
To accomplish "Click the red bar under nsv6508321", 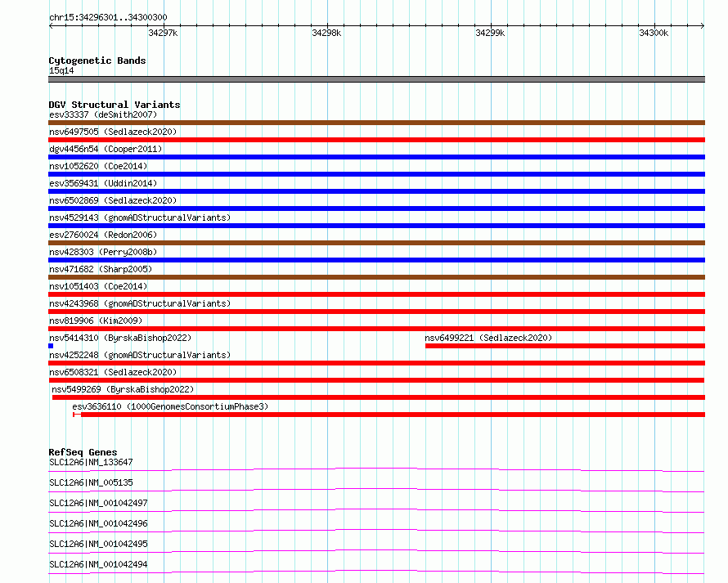I will pyautogui.click(x=376, y=380).
